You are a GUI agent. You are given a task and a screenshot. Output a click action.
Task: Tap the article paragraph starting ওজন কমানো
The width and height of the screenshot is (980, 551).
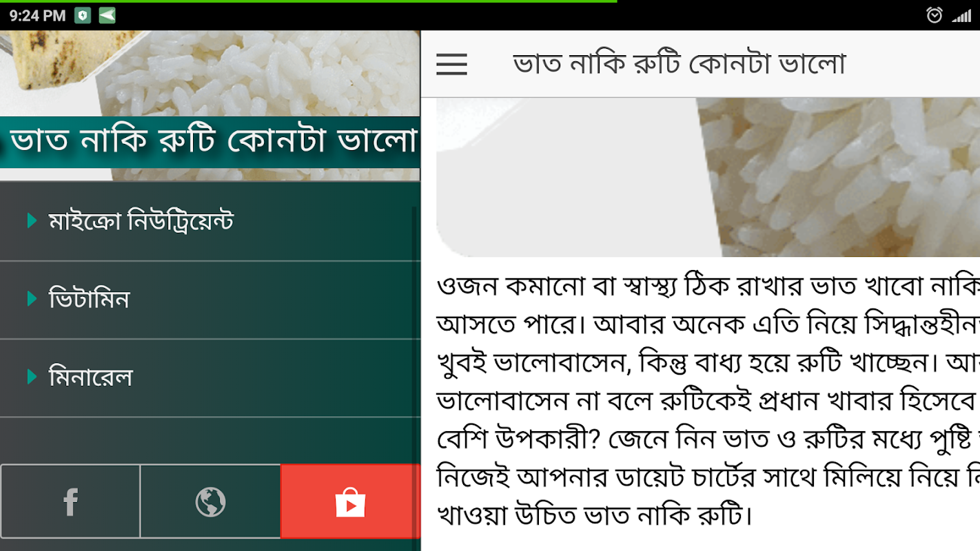pos(708,399)
